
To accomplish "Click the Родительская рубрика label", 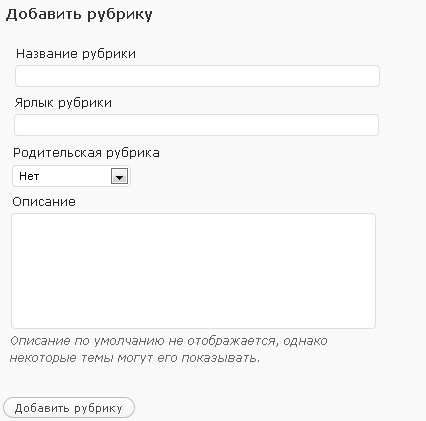I will 86,153.
